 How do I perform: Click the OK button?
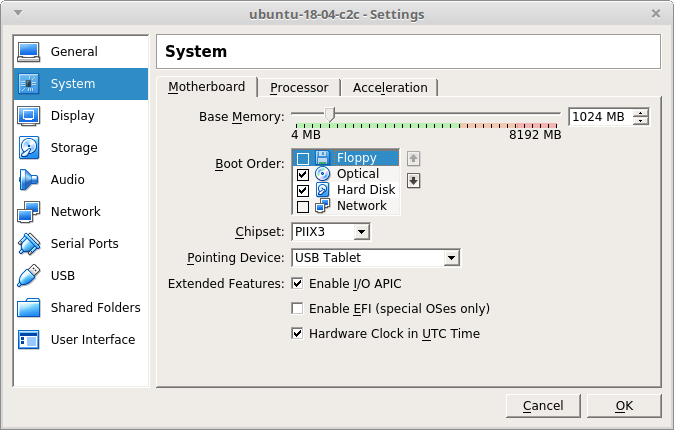(624, 406)
